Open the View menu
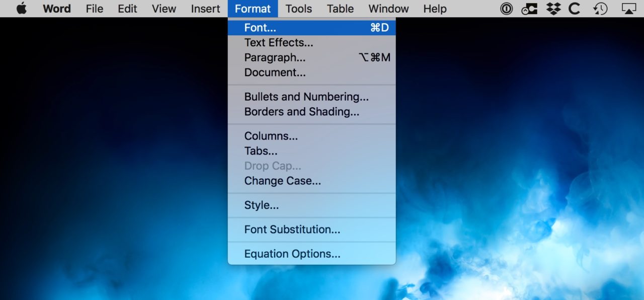644x300 pixels. tap(164, 9)
